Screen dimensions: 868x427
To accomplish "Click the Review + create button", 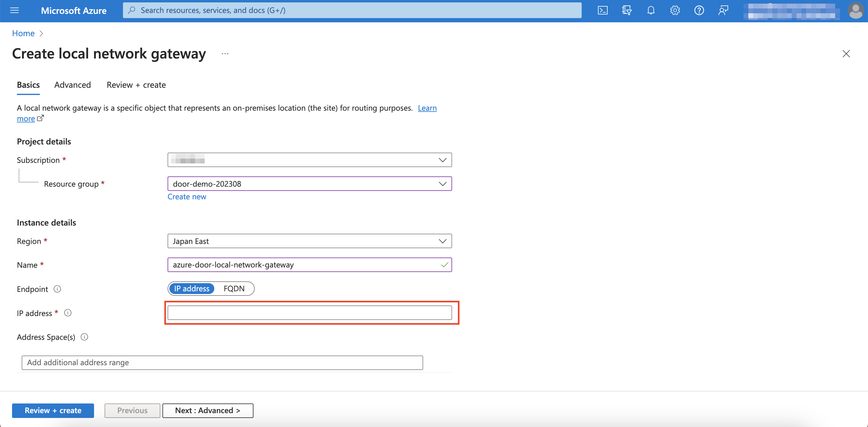I will [x=52, y=410].
